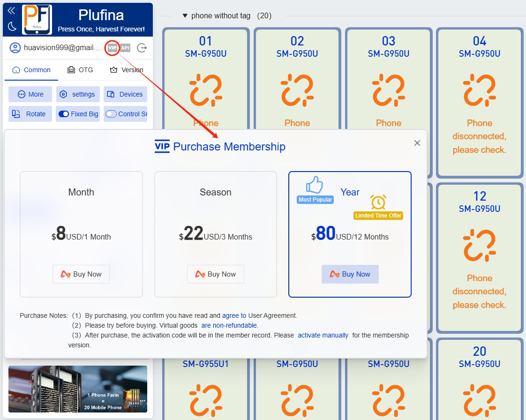
Task: Log out using the exit arrow icon
Action: 142,48
